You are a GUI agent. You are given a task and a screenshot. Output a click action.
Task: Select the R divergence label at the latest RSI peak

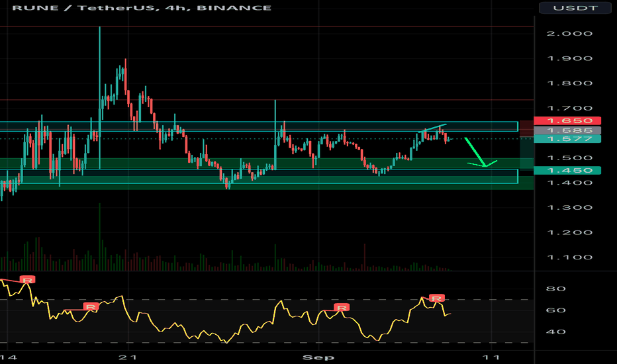[x=437, y=298]
